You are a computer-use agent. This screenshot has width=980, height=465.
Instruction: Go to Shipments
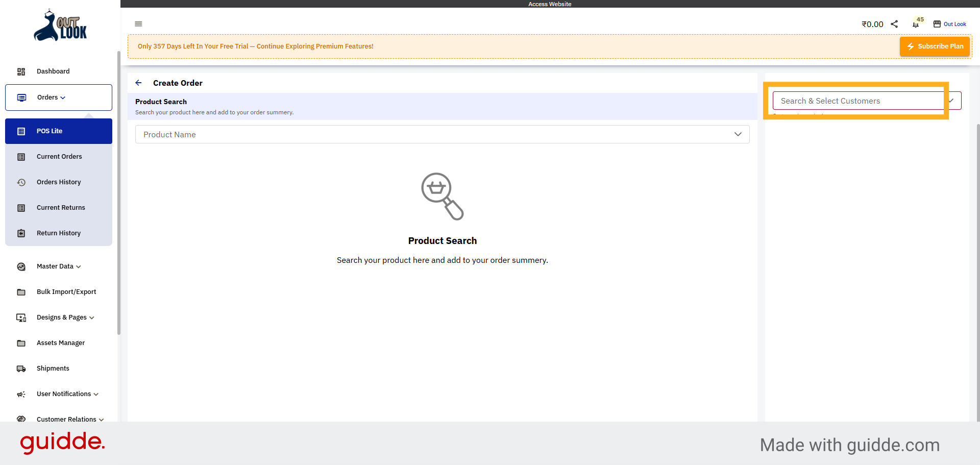point(59,369)
